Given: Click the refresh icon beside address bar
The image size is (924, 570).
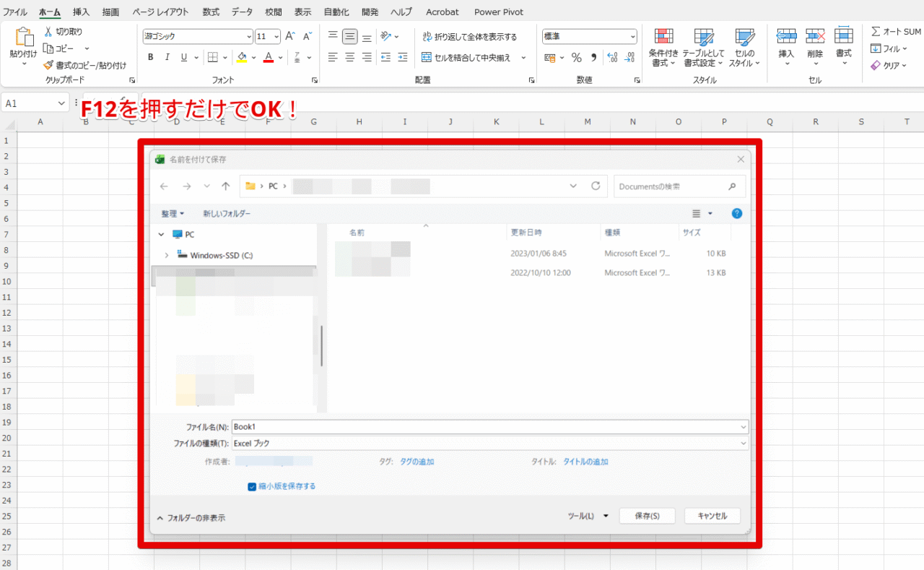Looking at the screenshot, I should (596, 186).
